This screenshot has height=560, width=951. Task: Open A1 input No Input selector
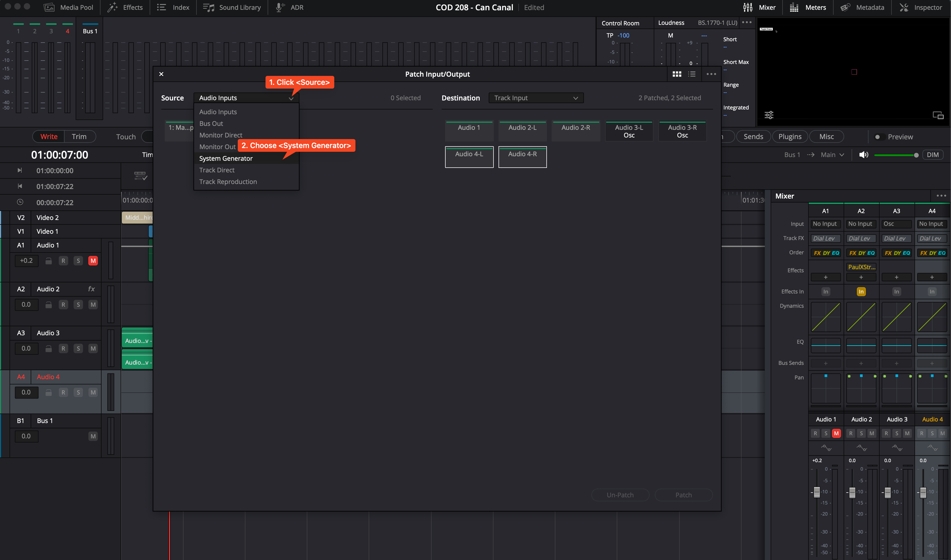[x=826, y=224]
